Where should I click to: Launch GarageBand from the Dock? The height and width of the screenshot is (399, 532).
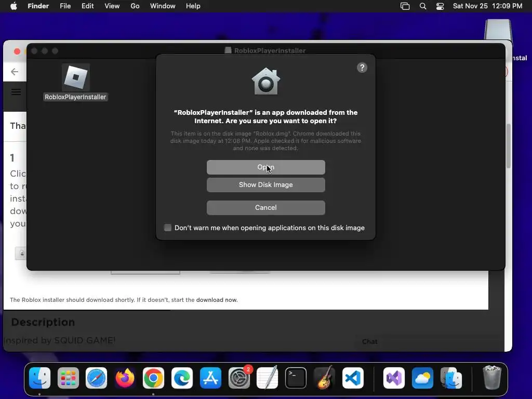point(324,378)
